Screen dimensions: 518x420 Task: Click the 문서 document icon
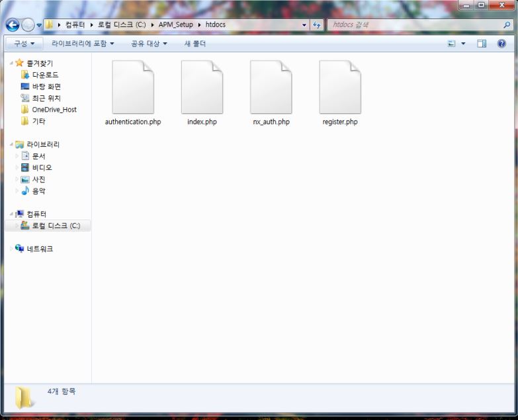[25, 155]
